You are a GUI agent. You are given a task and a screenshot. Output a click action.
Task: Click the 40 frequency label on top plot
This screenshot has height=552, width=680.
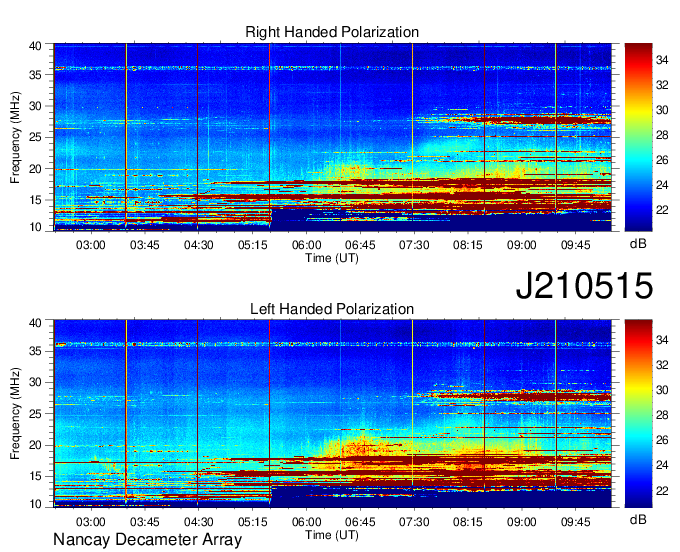point(35,46)
